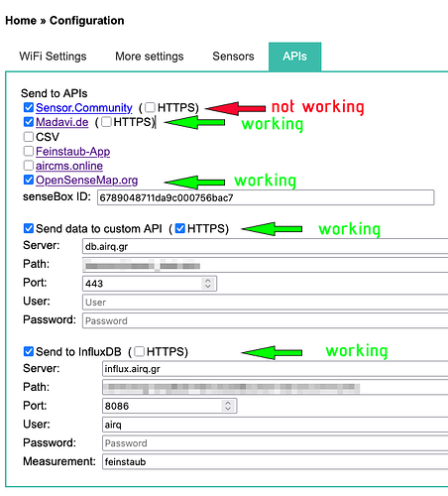448x496 pixels.
Task: Follow the OpenSenseMap.org link
Action: 86,181
